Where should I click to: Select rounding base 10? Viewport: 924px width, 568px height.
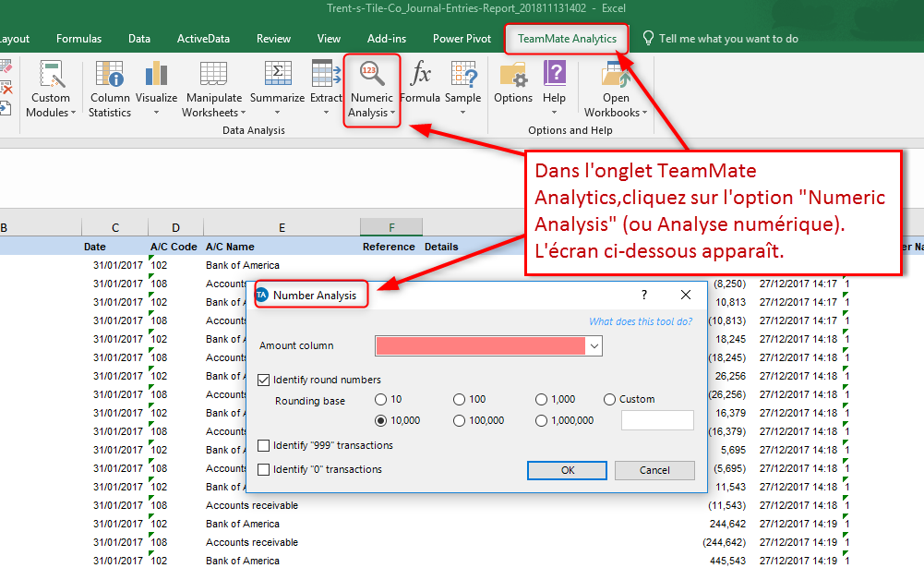click(380, 399)
